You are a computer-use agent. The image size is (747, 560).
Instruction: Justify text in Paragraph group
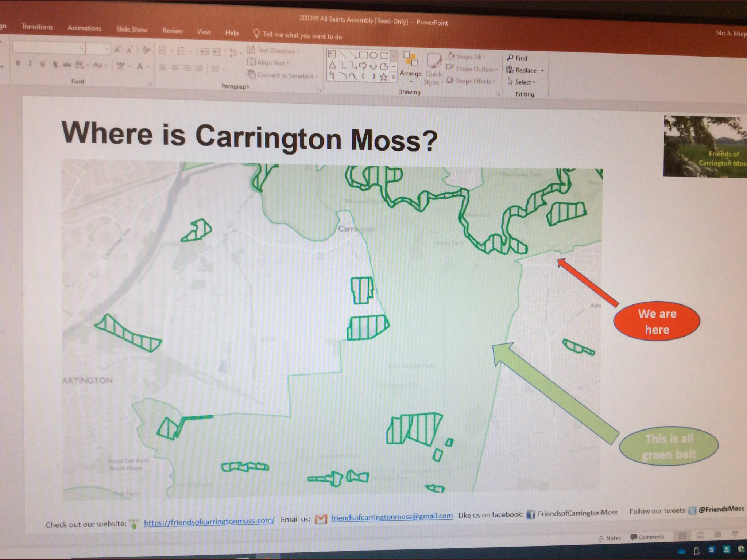click(199, 68)
